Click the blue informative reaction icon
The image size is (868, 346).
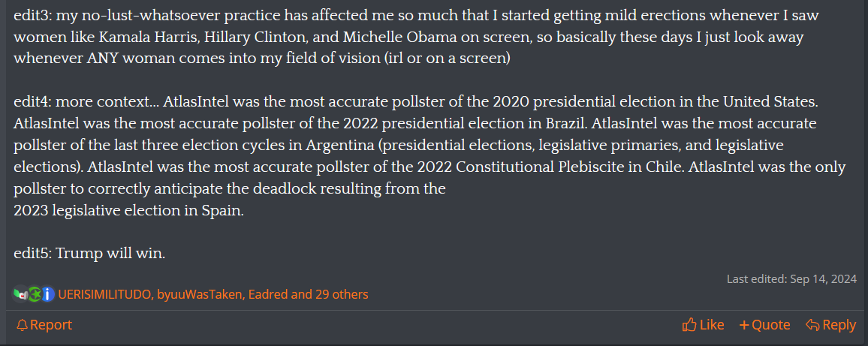click(x=48, y=294)
